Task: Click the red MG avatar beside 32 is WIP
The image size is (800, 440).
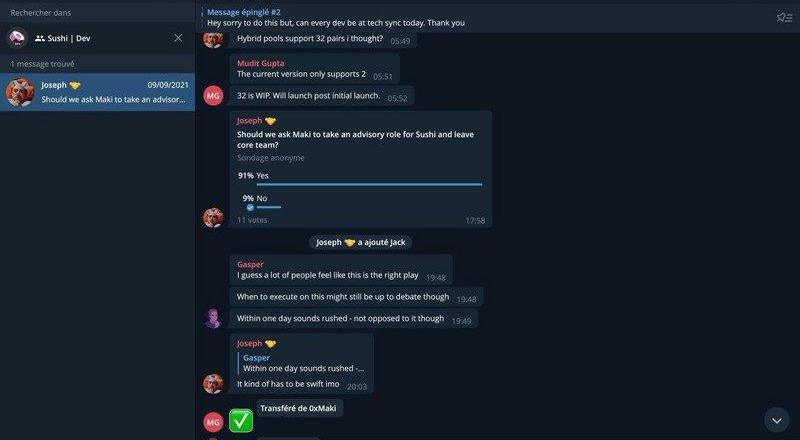Action: 213,95
